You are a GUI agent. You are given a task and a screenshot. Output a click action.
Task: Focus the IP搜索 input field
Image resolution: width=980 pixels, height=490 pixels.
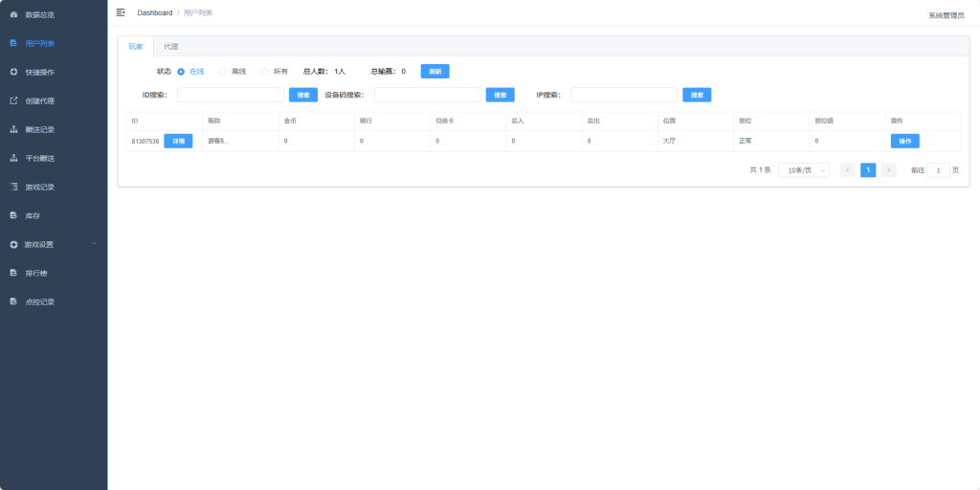(x=624, y=95)
